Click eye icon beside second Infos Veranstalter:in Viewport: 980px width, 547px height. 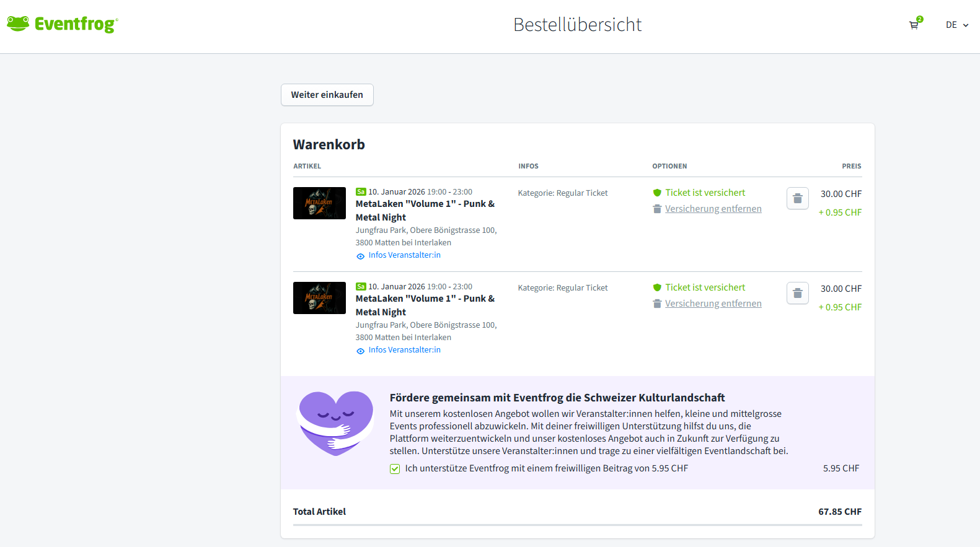pos(360,351)
